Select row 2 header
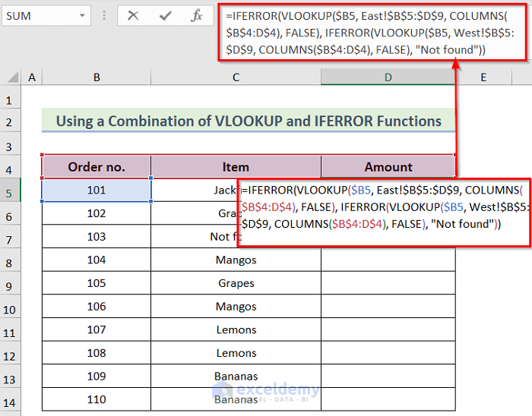Image resolution: width=532 pixels, height=416 pixels. coord(10,121)
